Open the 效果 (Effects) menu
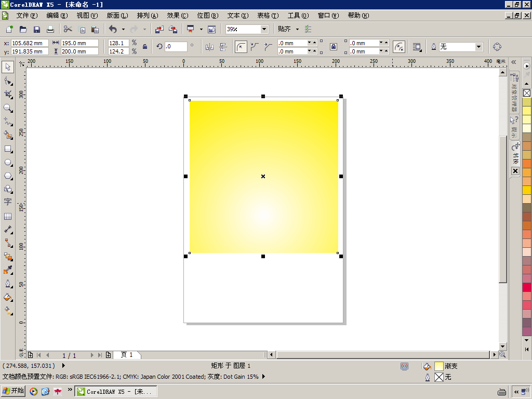The image size is (532, 399). click(178, 16)
